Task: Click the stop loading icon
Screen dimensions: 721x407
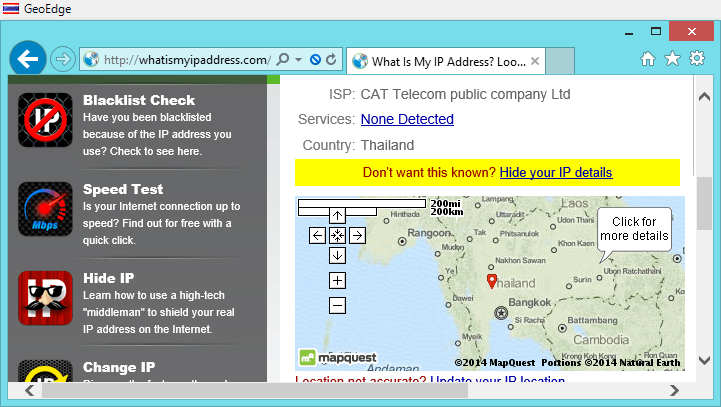Action: click(315, 60)
